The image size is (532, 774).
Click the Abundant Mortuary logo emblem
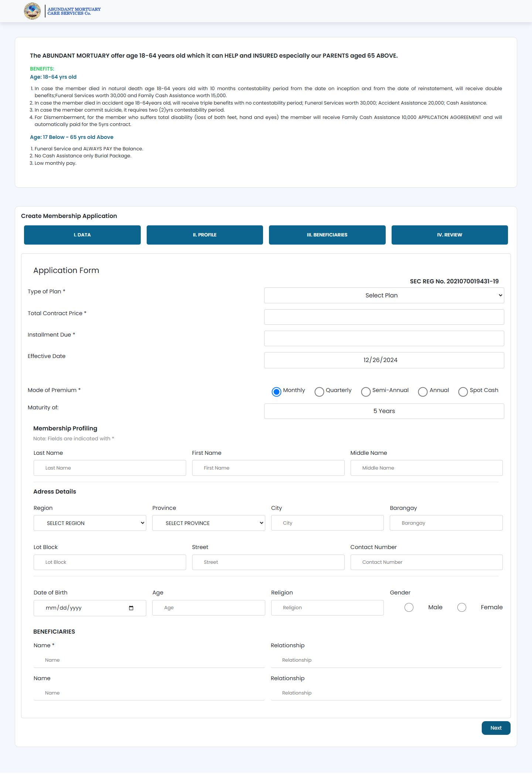pyautogui.click(x=32, y=11)
